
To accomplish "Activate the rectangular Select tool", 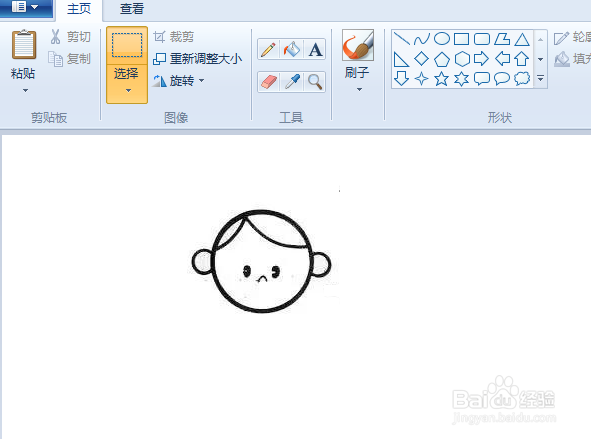I will [127, 45].
